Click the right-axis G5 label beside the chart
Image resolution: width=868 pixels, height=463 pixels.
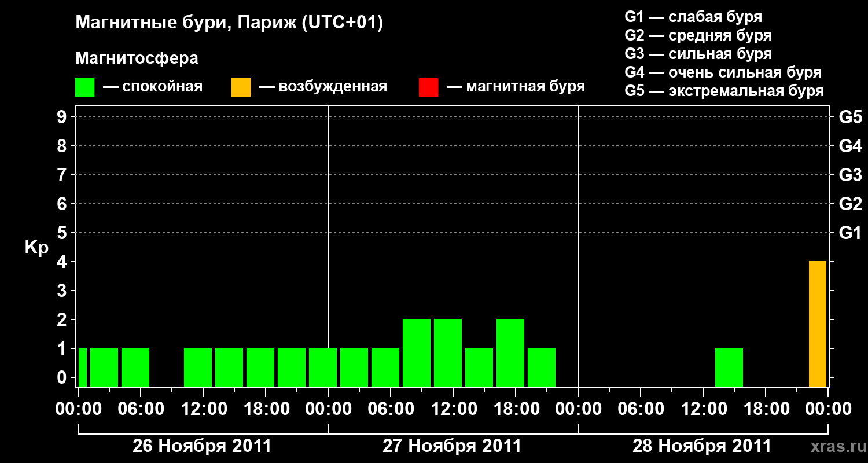[850, 117]
